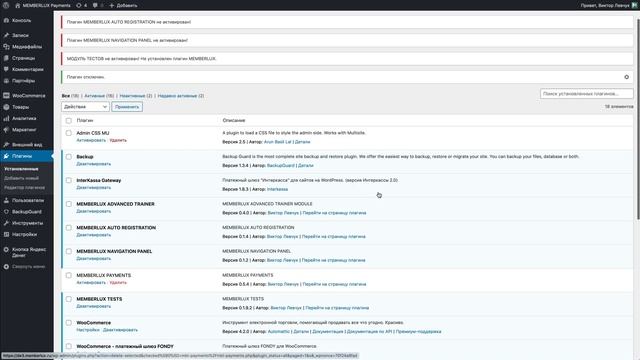This screenshot has height=360, width=640.
Task: Check MEMBERLUX AUTO REGISTRATION checkbox
Action: click(69, 228)
